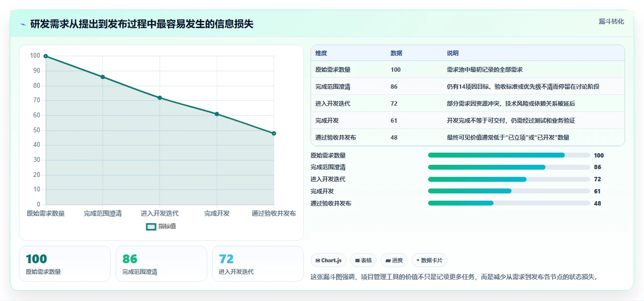Open the stat card showing 86 完成范围澄清
Image resolution: width=644 pixels, height=301 pixels.
(x=161, y=264)
